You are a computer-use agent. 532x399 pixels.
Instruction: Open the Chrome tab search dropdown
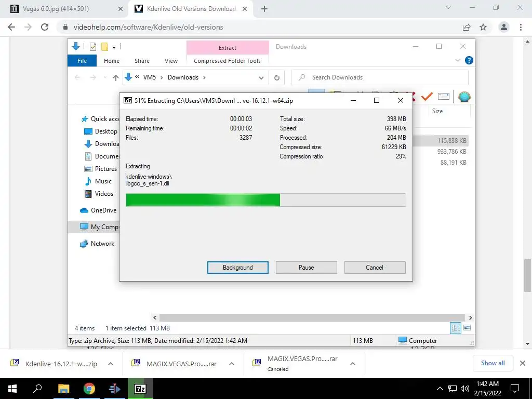click(448, 7)
